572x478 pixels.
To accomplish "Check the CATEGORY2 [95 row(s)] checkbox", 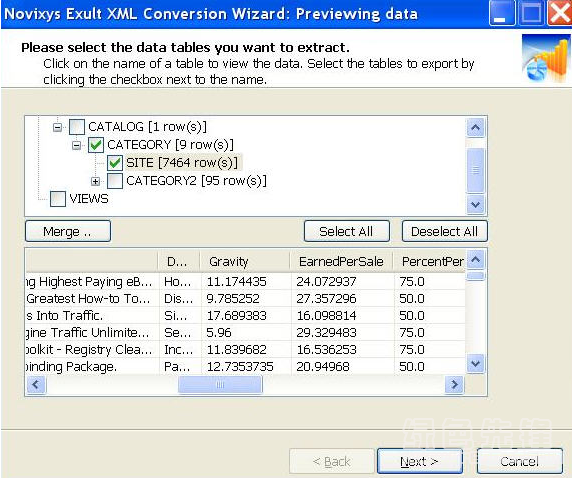I will (115, 181).
